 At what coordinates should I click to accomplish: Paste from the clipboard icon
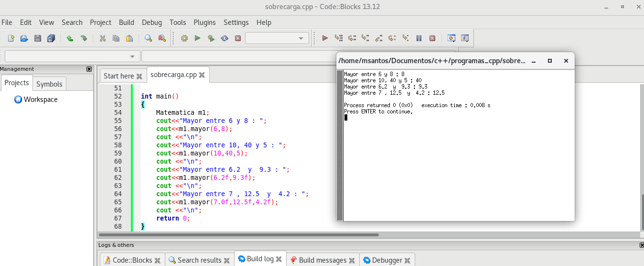tap(129, 38)
